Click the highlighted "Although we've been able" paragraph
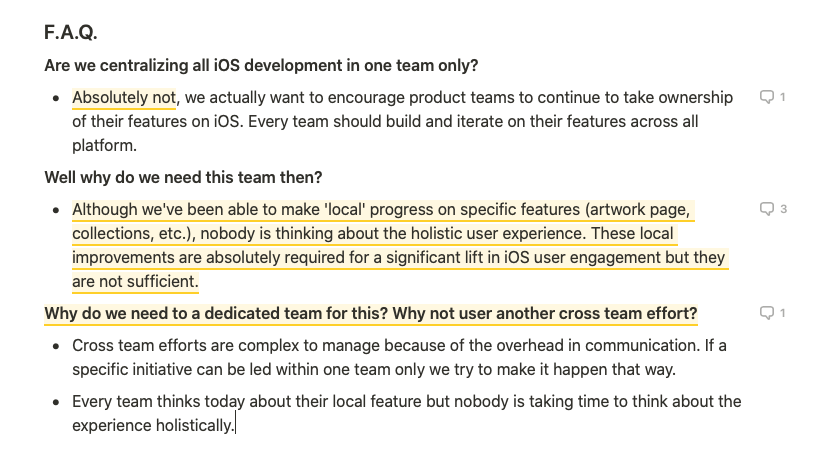 (400, 245)
